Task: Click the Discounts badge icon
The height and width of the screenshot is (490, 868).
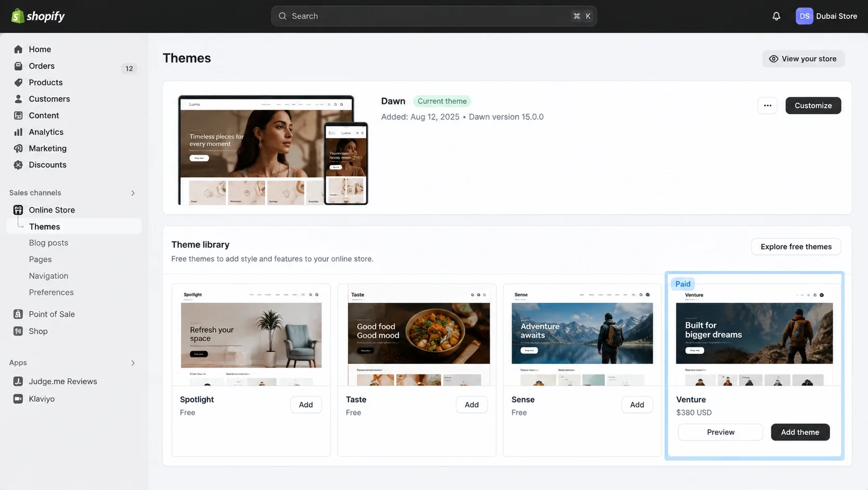Action: tap(18, 165)
